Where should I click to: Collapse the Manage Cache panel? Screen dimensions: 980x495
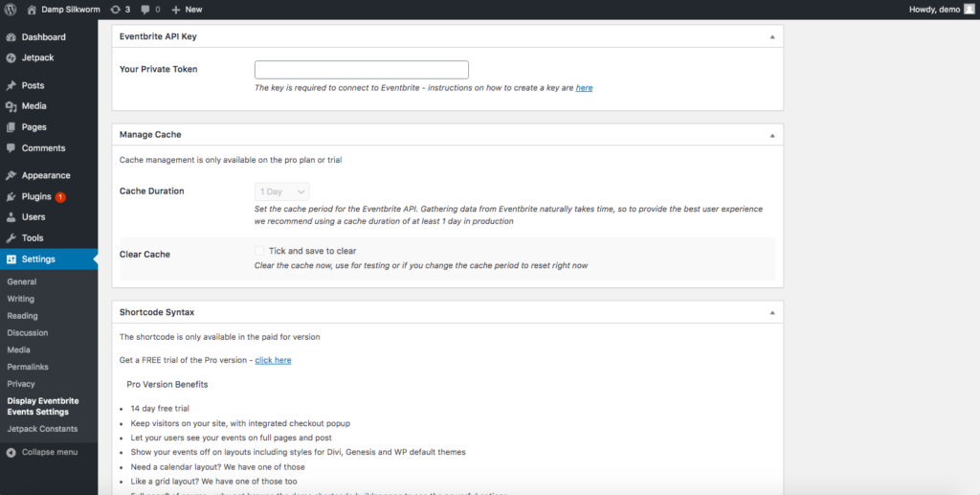772,135
